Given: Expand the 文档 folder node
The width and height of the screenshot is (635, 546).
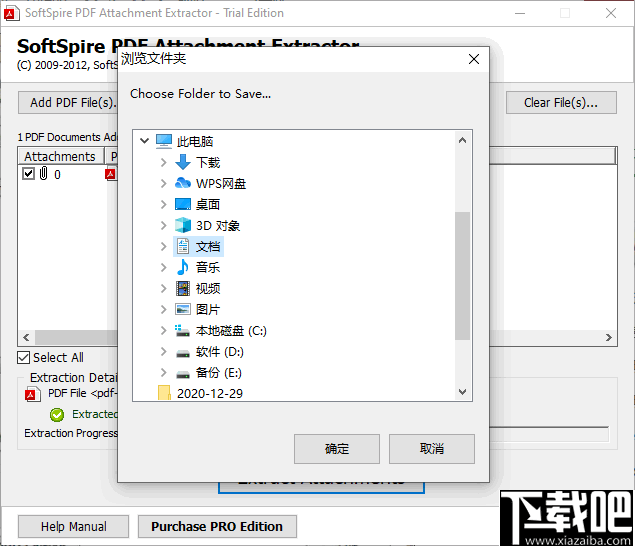Looking at the screenshot, I should tap(163, 246).
